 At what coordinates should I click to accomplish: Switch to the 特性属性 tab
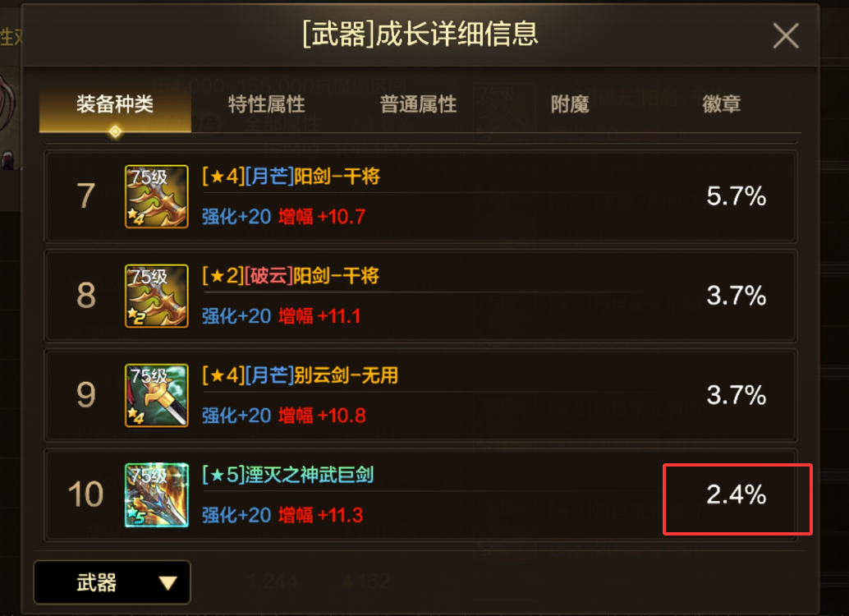click(x=266, y=104)
